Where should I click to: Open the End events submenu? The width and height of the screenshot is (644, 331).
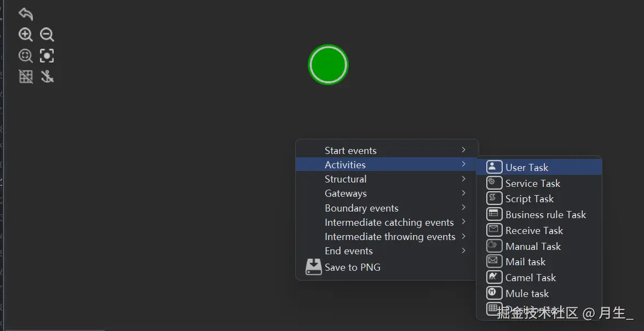349,251
